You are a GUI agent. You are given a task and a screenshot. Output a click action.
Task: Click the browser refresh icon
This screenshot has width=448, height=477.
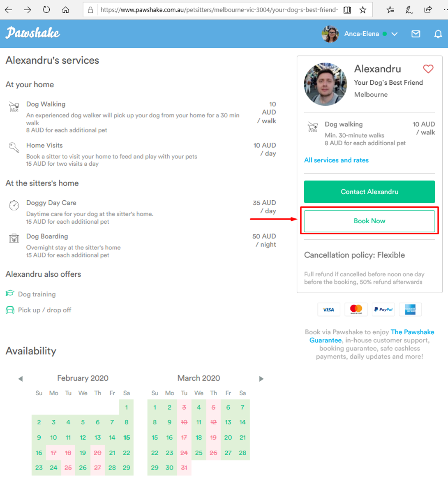[46, 10]
